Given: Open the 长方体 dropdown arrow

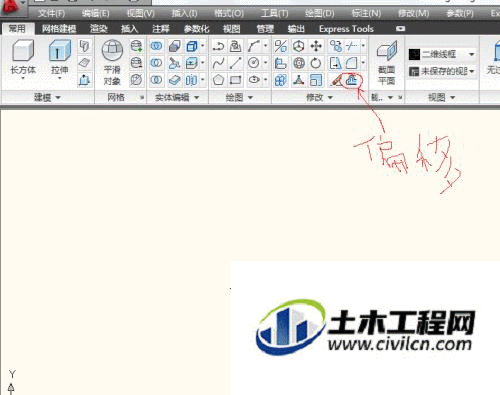Looking at the screenshot, I should coord(23,79).
